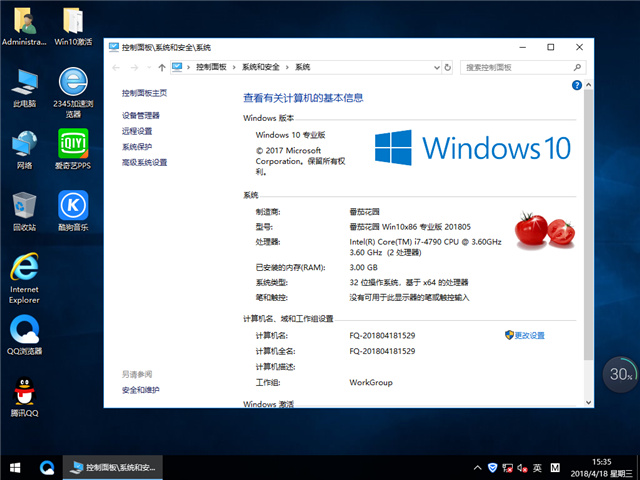Show hidden system tray icons

(477, 468)
